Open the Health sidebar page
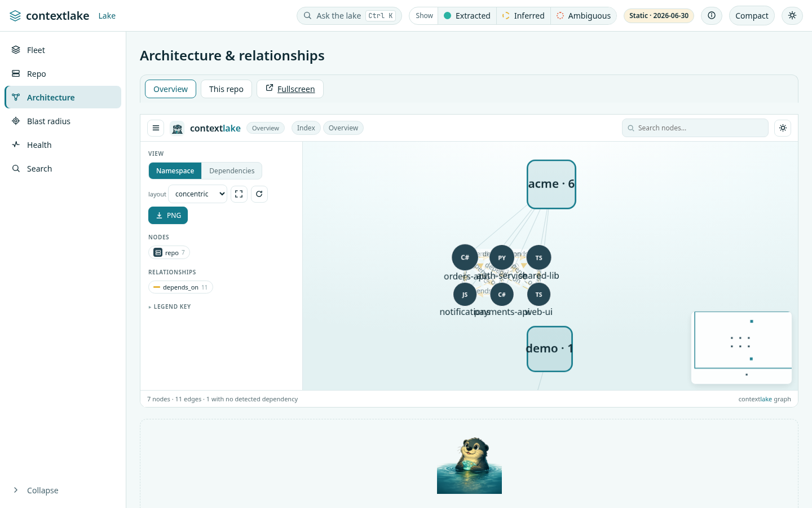The height and width of the screenshot is (508, 812). click(x=63, y=145)
